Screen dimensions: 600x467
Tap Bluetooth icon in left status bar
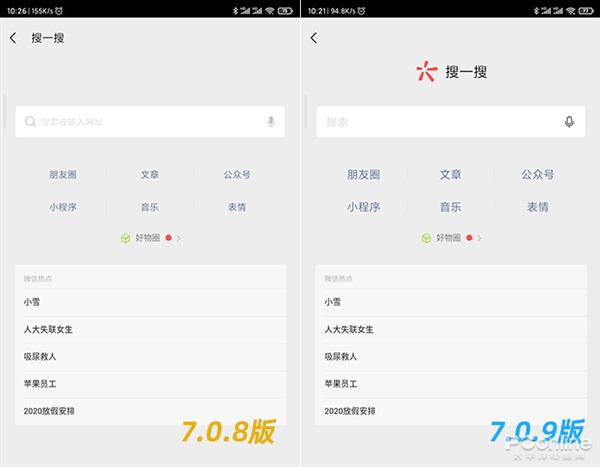pos(235,11)
